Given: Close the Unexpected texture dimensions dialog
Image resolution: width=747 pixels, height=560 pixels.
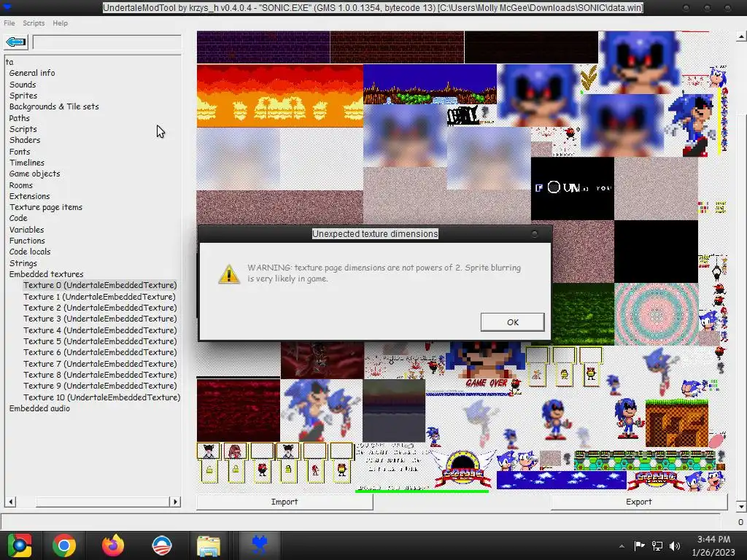Looking at the screenshot, I should (x=535, y=234).
